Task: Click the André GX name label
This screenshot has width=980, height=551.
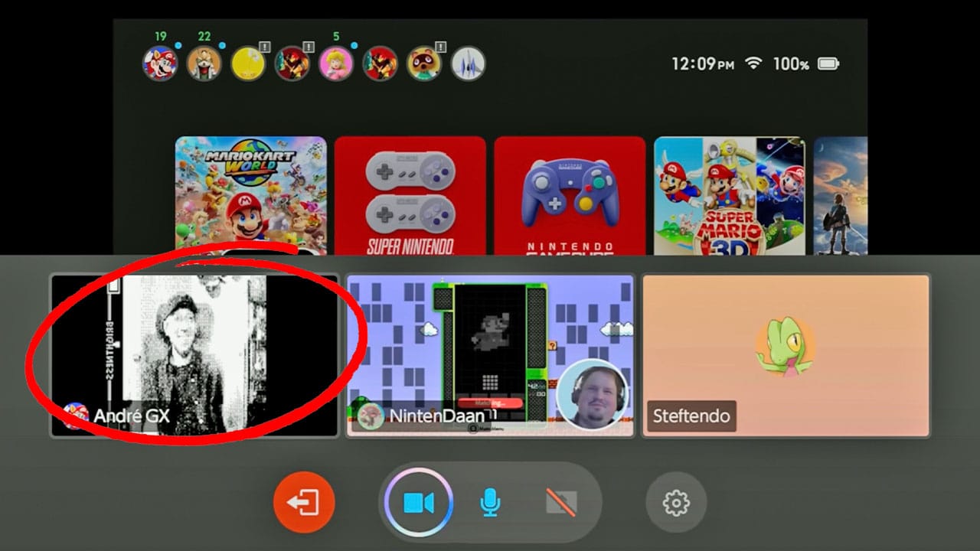Action: (x=132, y=417)
